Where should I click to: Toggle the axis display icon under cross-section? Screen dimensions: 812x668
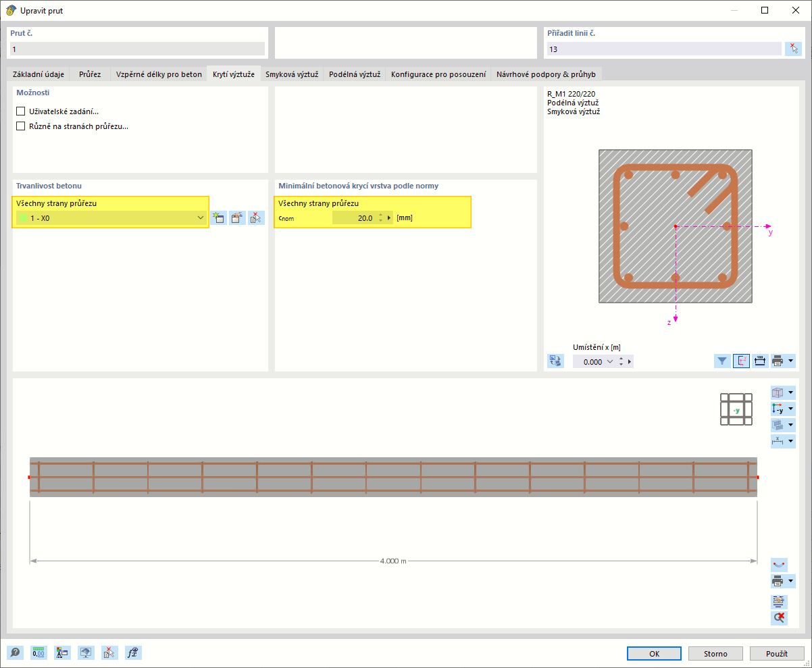click(741, 361)
